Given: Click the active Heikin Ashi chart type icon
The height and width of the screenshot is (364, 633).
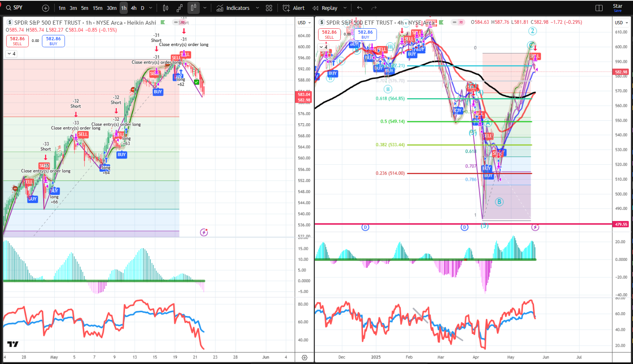Looking at the screenshot, I should tap(194, 8).
